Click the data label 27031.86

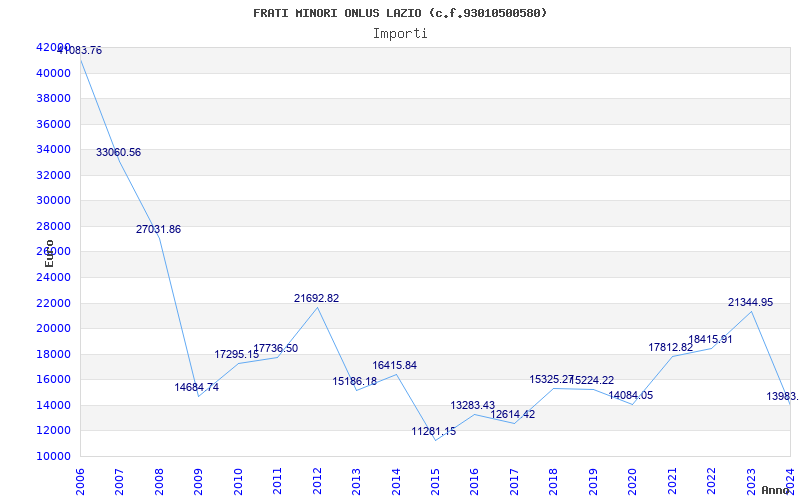tap(158, 229)
